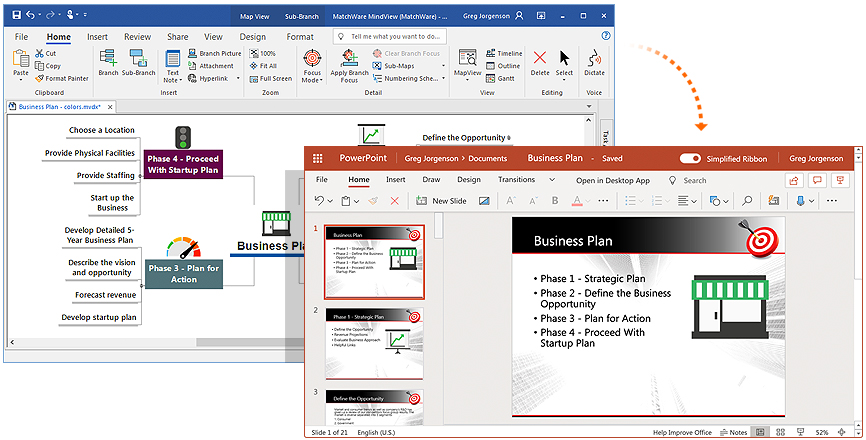Open the Format tab in MindView

point(300,36)
